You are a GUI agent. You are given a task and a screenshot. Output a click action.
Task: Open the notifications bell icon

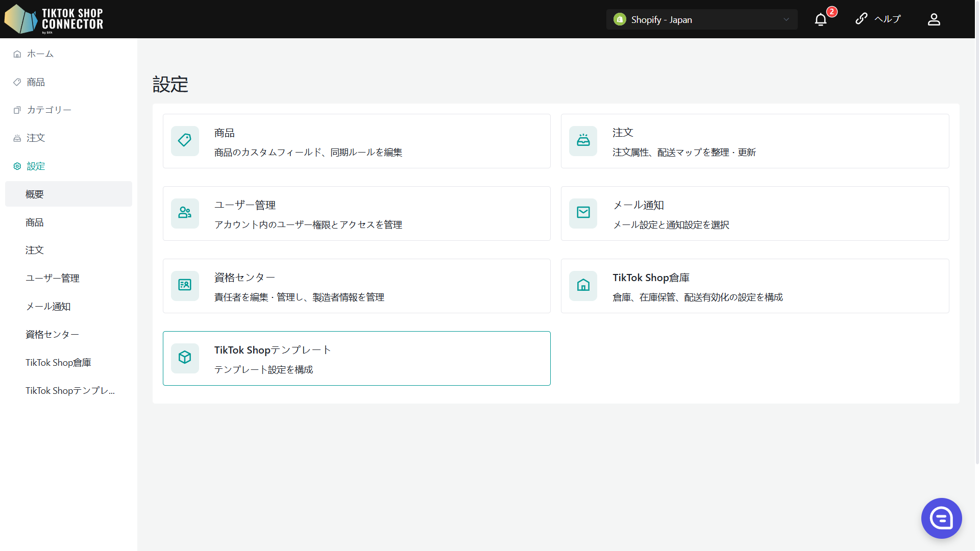pos(820,20)
